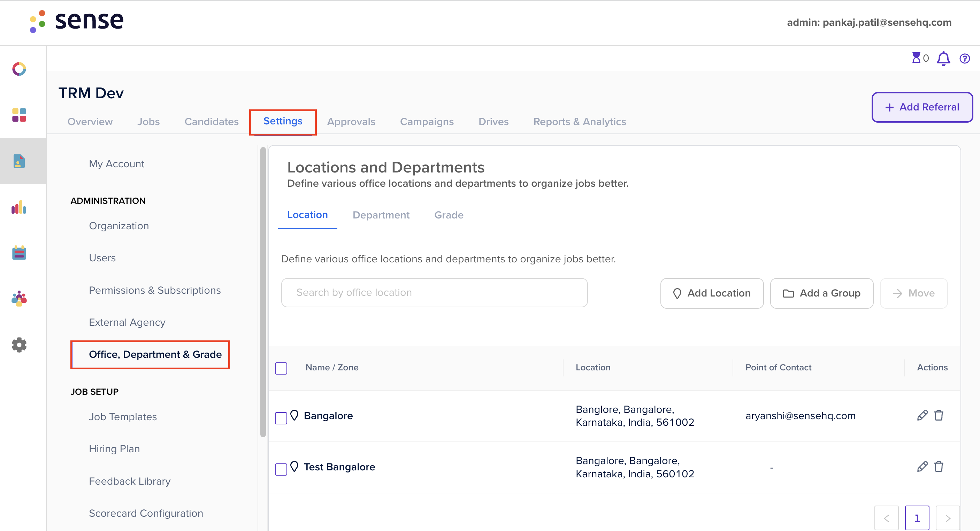980x531 pixels.
Task: Go to the previous page arrow
Action: pyautogui.click(x=886, y=518)
